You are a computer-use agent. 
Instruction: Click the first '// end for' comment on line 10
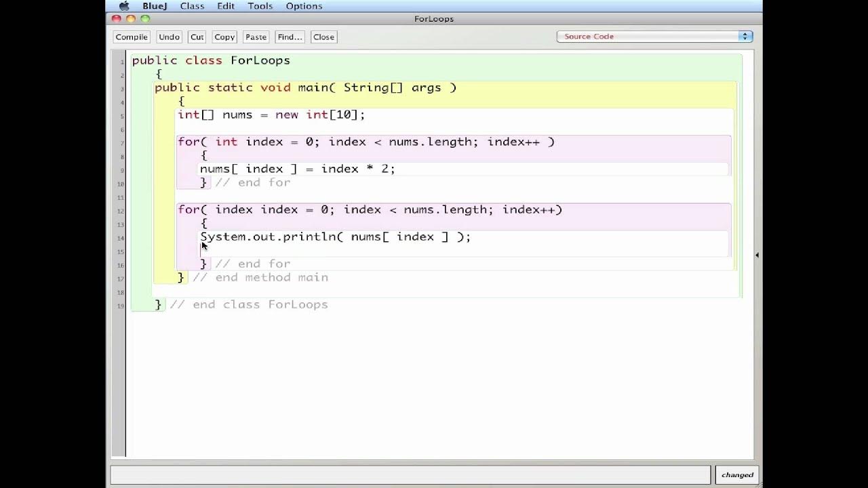click(x=253, y=182)
